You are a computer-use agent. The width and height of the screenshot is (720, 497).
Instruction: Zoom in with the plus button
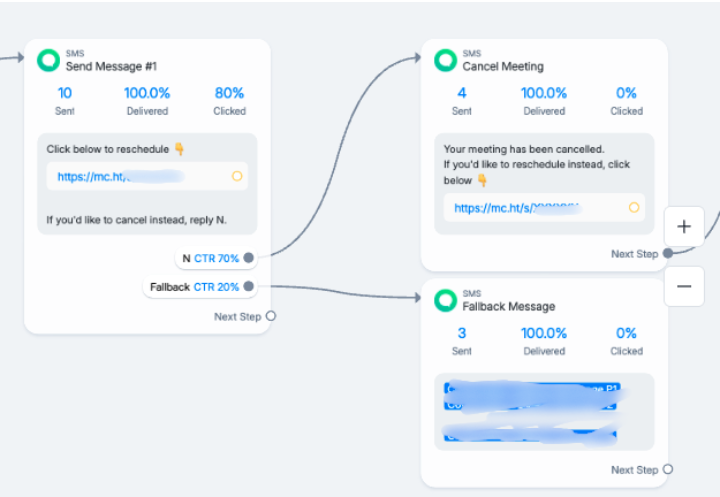point(684,226)
